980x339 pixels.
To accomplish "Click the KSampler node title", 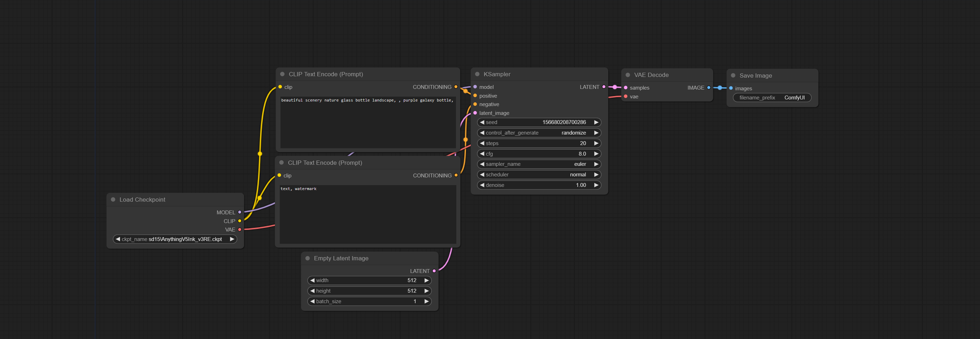I will (x=497, y=74).
